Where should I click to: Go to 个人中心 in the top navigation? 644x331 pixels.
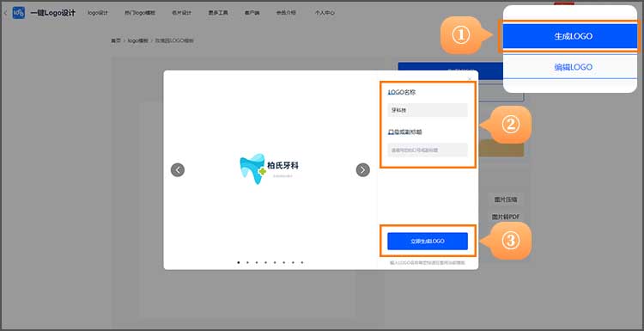(x=325, y=13)
